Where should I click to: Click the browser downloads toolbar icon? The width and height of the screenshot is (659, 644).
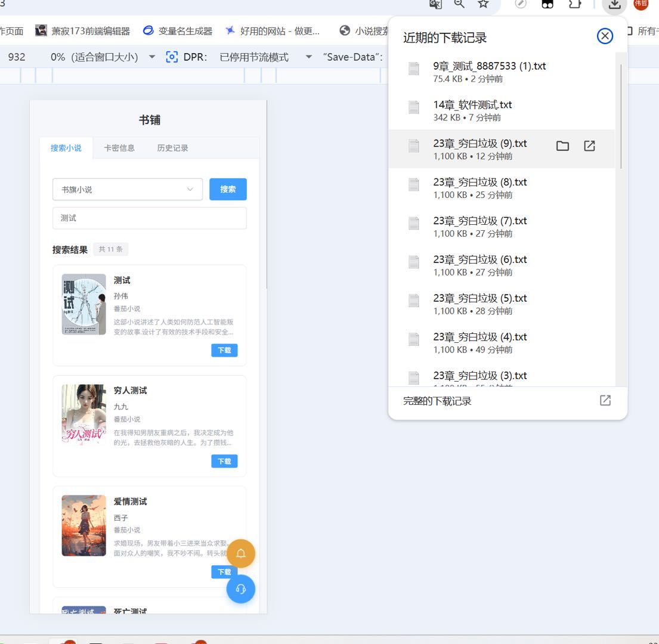click(x=614, y=4)
